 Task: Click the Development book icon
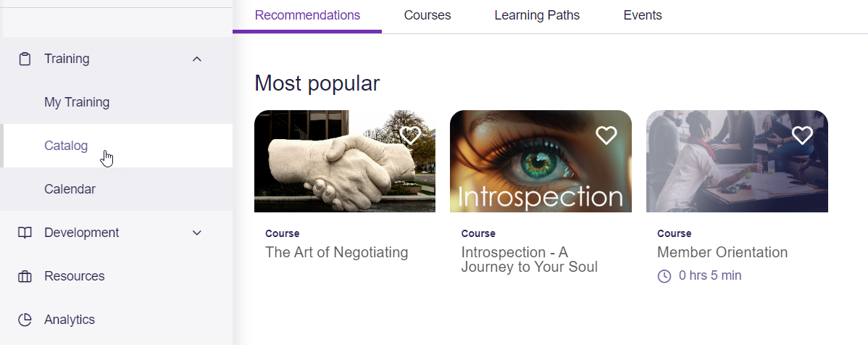[25, 233]
